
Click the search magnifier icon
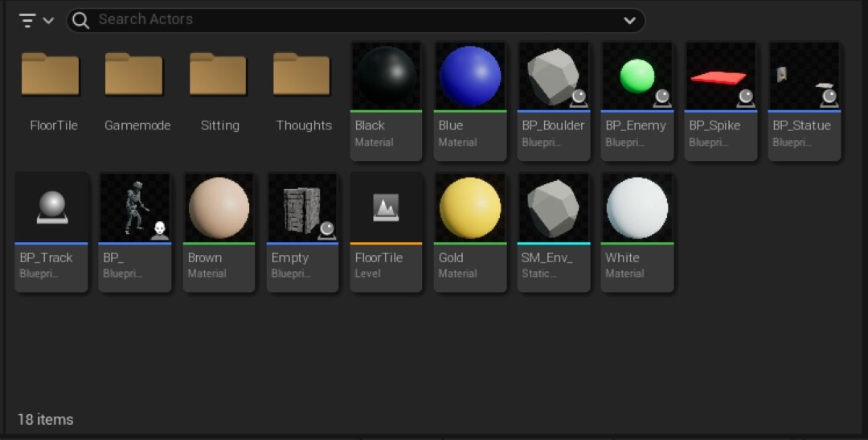click(81, 20)
